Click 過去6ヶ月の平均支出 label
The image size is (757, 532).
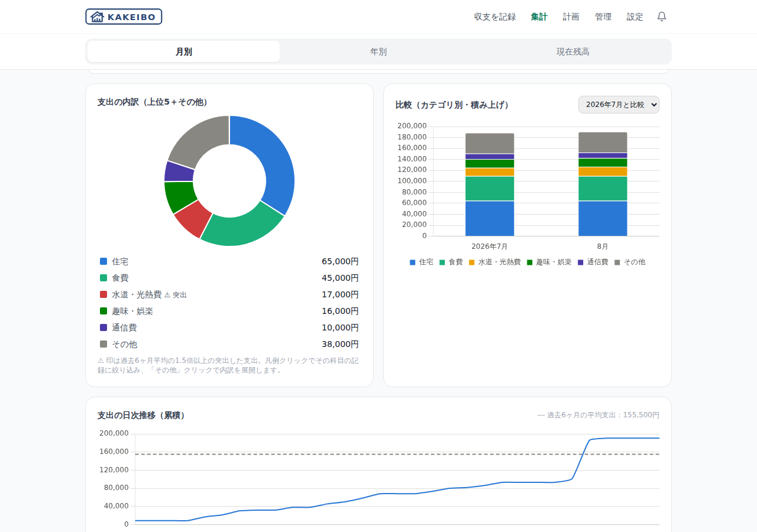coord(598,415)
